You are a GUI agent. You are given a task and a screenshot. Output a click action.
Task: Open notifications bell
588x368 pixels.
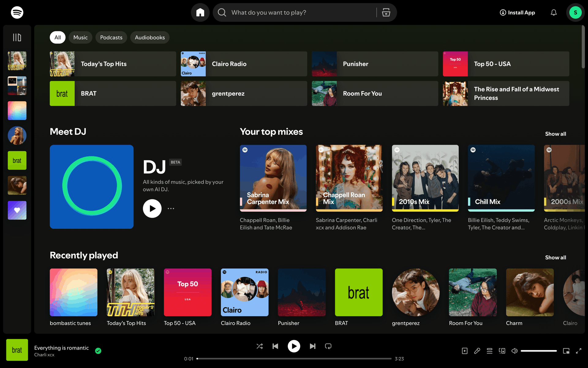[x=554, y=13]
